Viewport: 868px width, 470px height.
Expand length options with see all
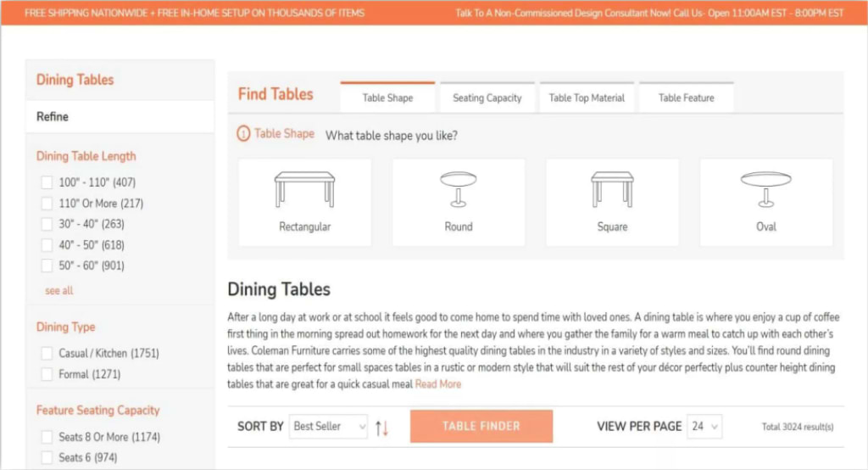point(59,290)
